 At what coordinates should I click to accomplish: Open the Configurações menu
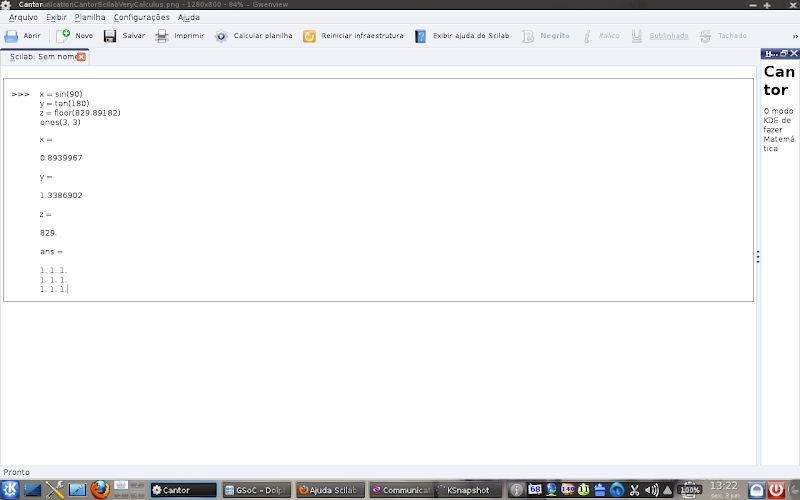(x=141, y=17)
